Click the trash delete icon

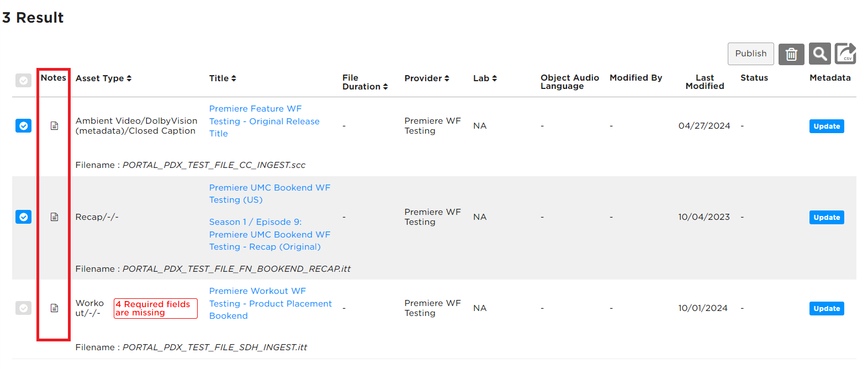tap(791, 54)
